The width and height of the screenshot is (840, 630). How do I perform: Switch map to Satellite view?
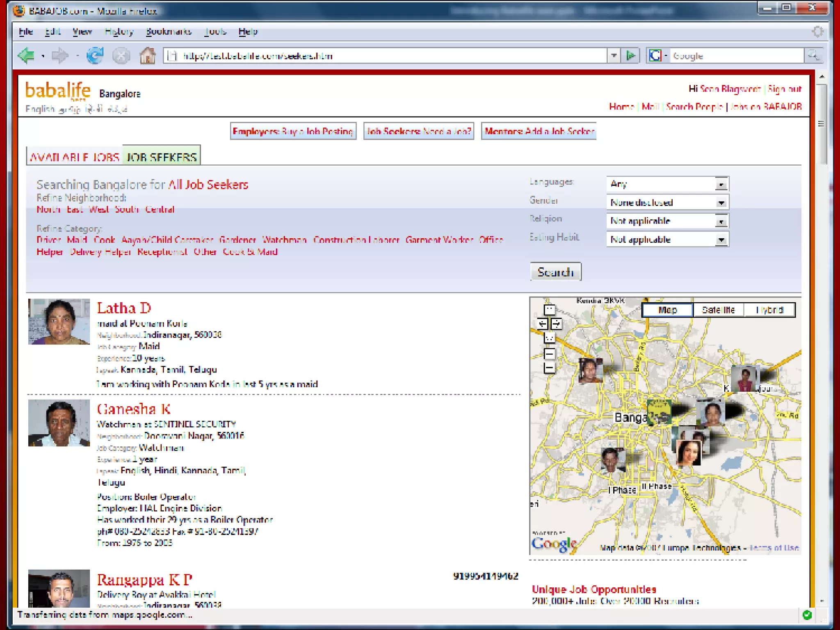pyautogui.click(x=718, y=310)
